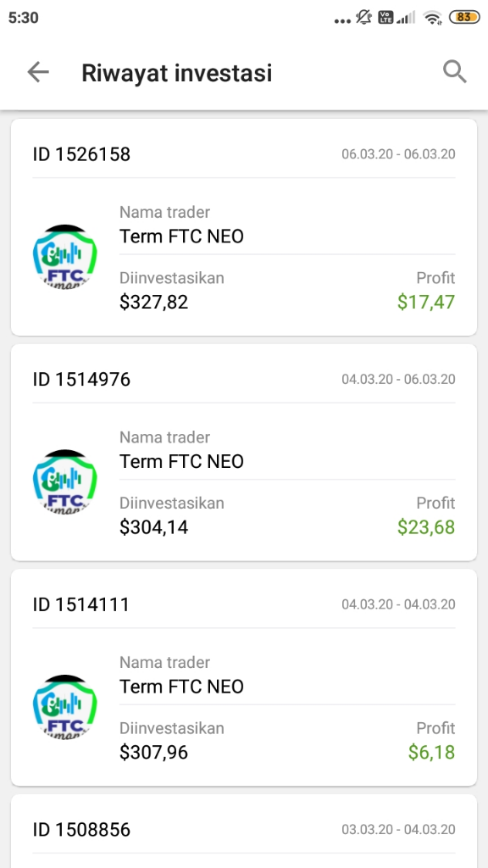The height and width of the screenshot is (868, 488).
Task: Select the $17,47 profit value
Action: click(426, 303)
